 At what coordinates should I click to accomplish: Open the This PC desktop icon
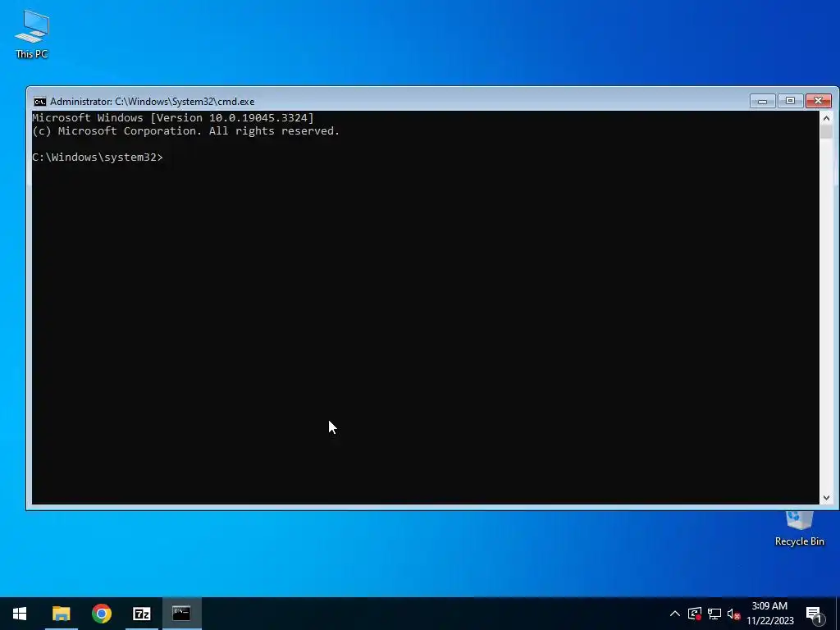tap(32, 34)
